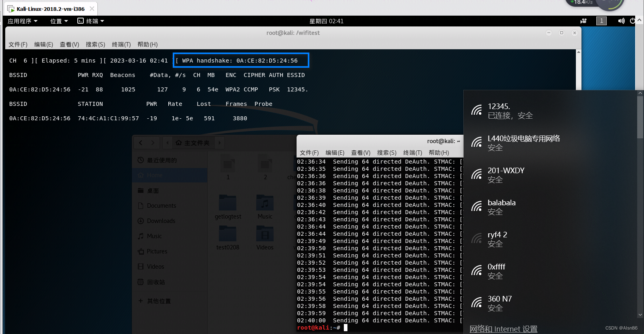Select Wi-Fi network 360 N7
The width and height of the screenshot is (644, 334).
click(550, 303)
